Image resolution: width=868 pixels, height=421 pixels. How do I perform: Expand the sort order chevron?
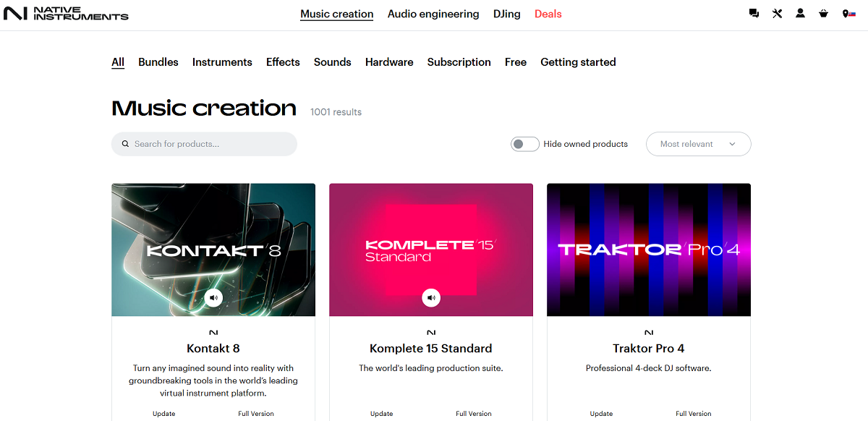click(x=732, y=144)
